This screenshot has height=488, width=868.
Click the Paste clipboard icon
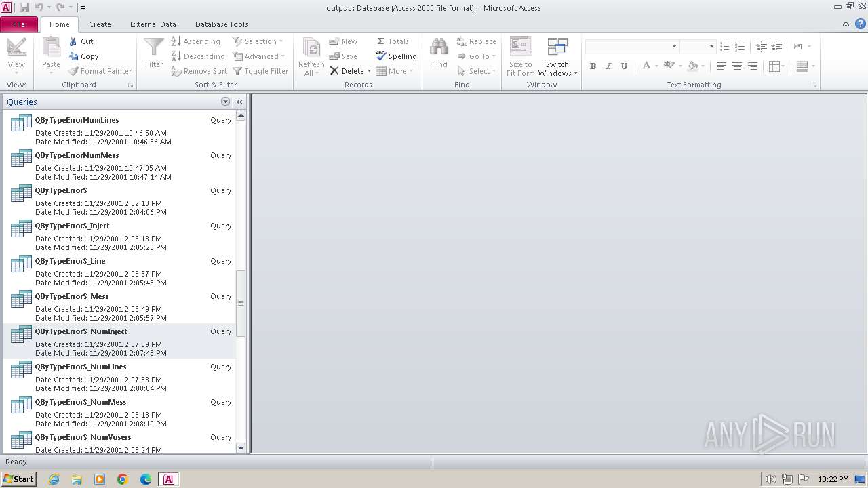[x=51, y=47]
